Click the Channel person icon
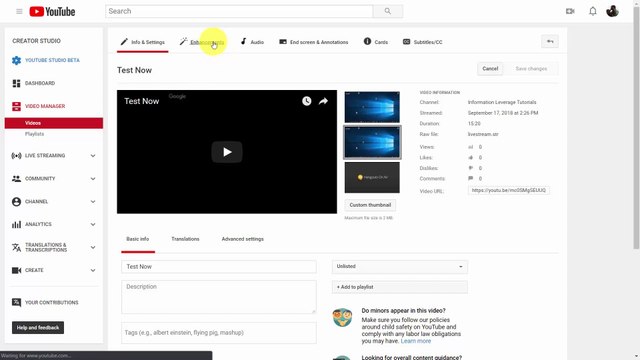Screen dimensions: 640x360 pyautogui.click(x=16, y=202)
